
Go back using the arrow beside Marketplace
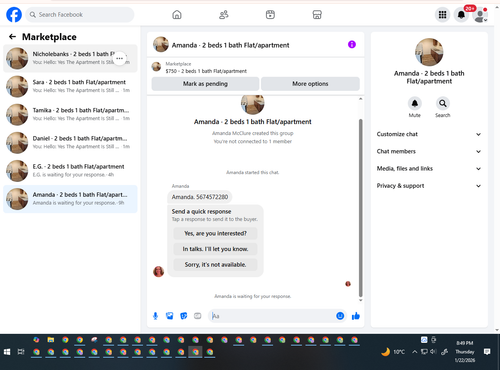(x=12, y=37)
